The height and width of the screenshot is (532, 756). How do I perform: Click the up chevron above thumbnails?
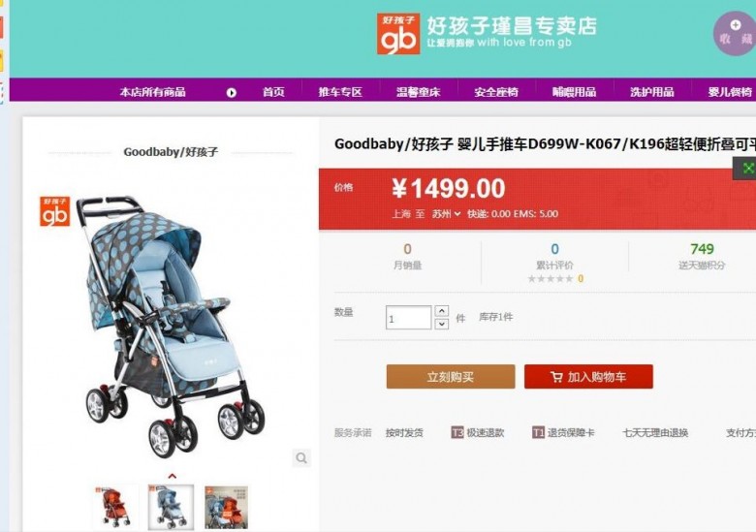[173, 476]
